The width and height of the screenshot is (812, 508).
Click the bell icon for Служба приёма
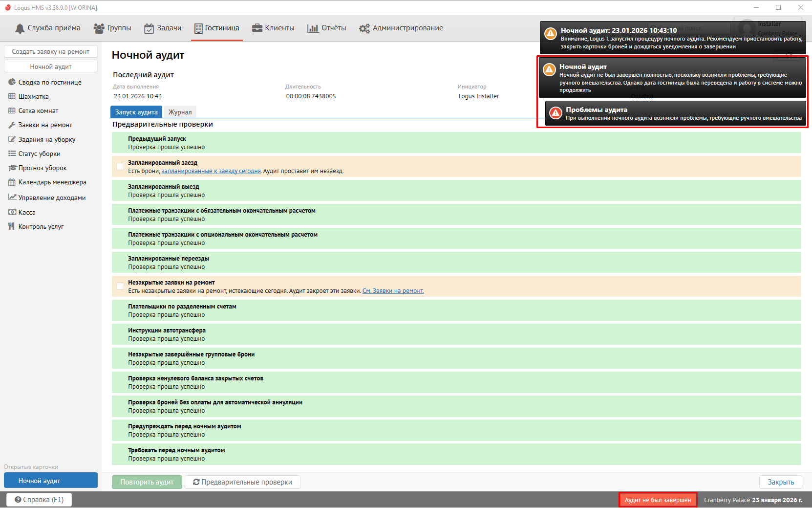[20, 28]
